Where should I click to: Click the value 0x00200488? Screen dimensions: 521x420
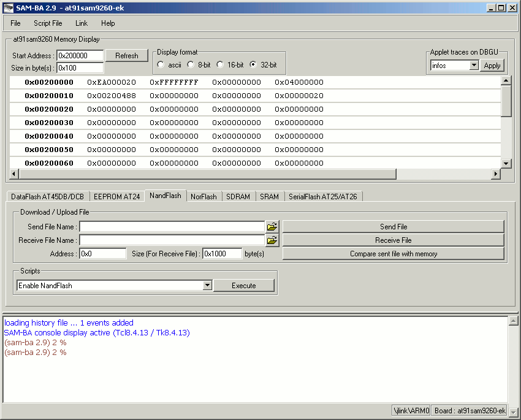(112, 96)
